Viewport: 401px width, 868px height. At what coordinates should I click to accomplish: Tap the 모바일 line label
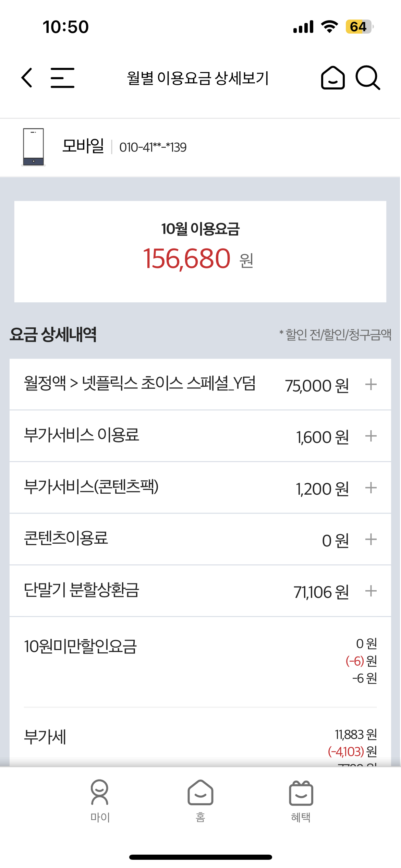83,146
